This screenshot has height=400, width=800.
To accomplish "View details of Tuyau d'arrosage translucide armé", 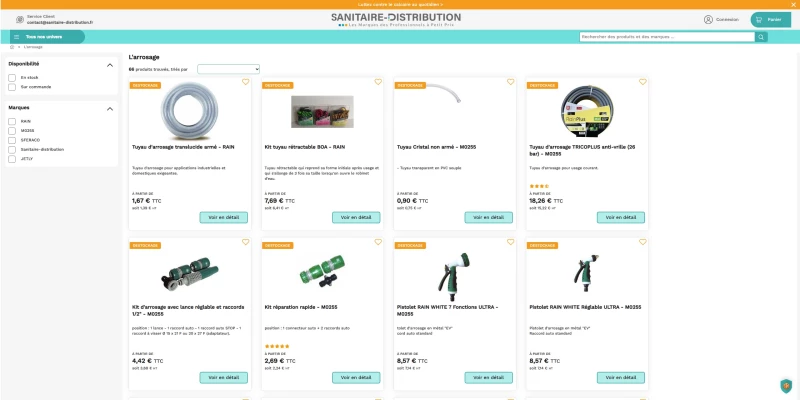I will [x=223, y=217].
